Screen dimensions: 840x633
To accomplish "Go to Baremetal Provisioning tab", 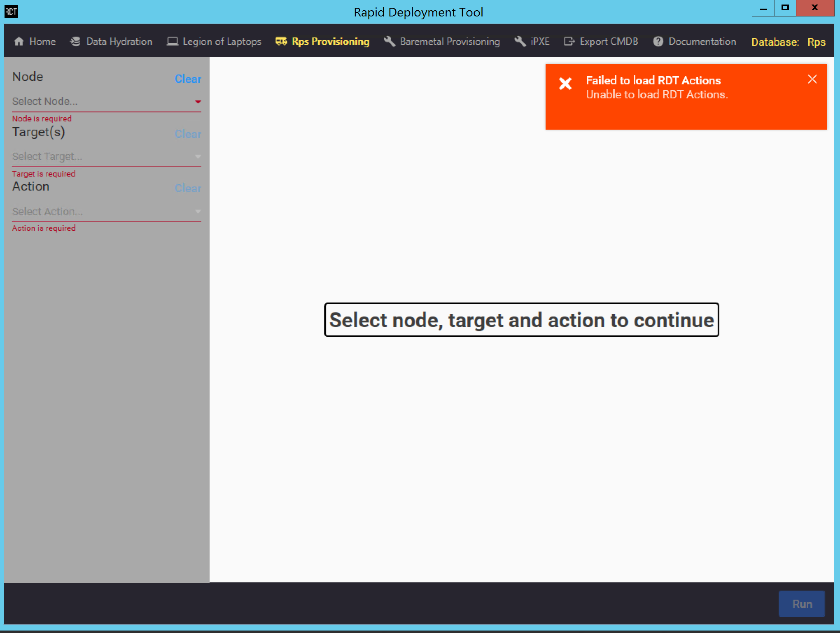I will 442,42.
